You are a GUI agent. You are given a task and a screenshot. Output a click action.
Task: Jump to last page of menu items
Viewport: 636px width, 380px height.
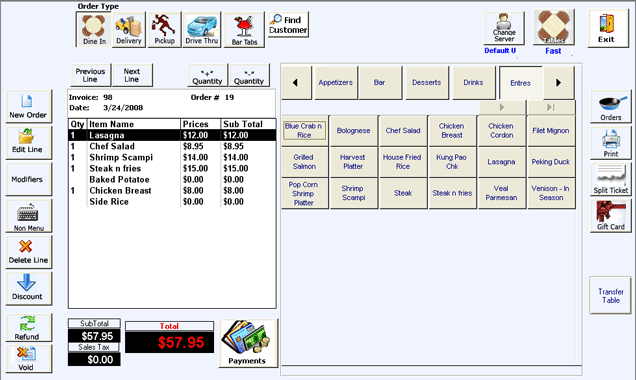click(551, 107)
